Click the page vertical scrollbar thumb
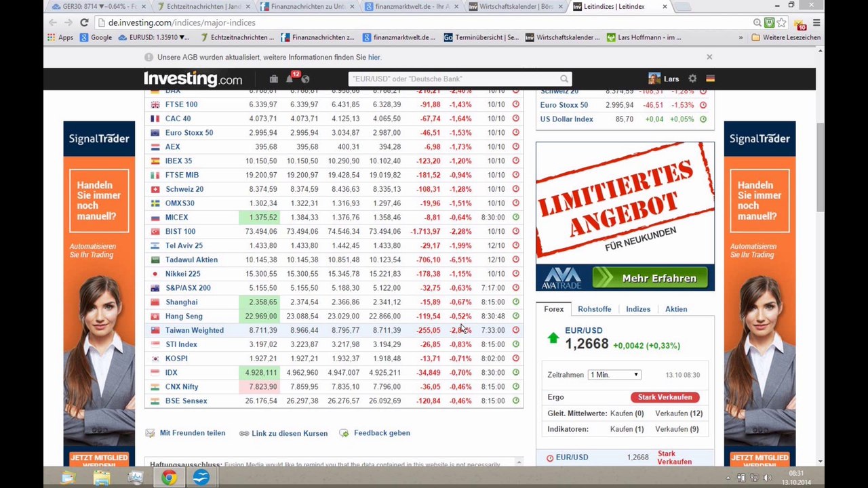 (x=820, y=168)
